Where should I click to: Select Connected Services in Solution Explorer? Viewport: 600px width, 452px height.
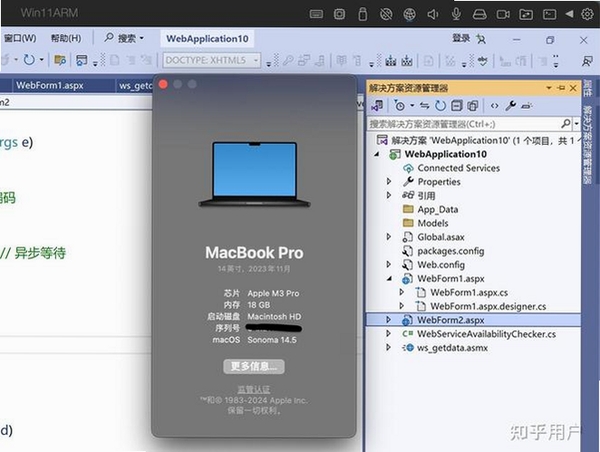point(458,168)
